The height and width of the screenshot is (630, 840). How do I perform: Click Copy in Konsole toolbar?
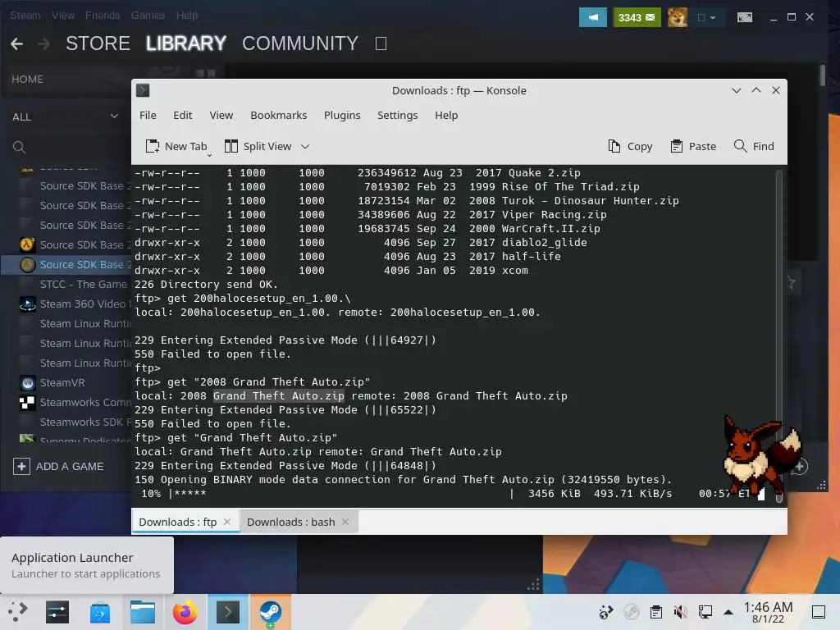coord(630,146)
